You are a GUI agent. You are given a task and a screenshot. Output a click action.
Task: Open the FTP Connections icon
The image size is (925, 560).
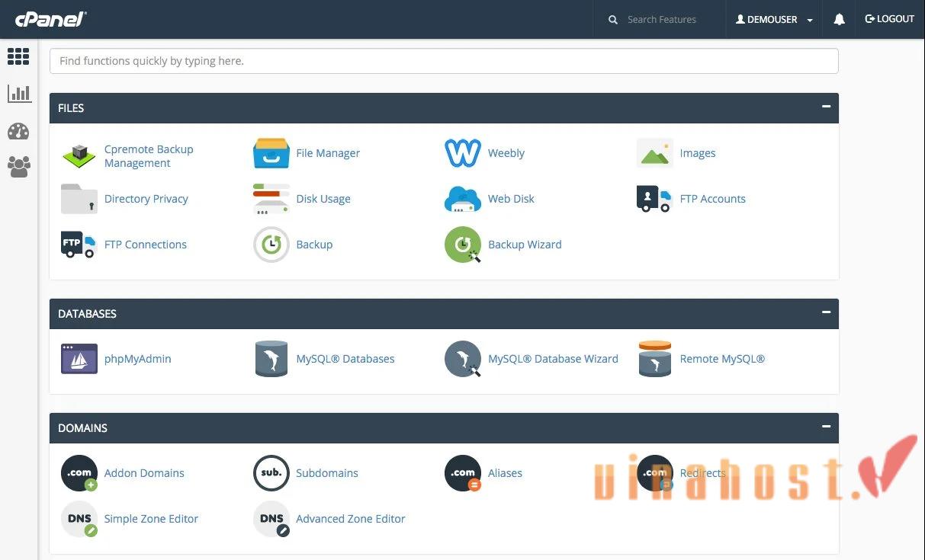pyautogui.click(x=78, y=245)
